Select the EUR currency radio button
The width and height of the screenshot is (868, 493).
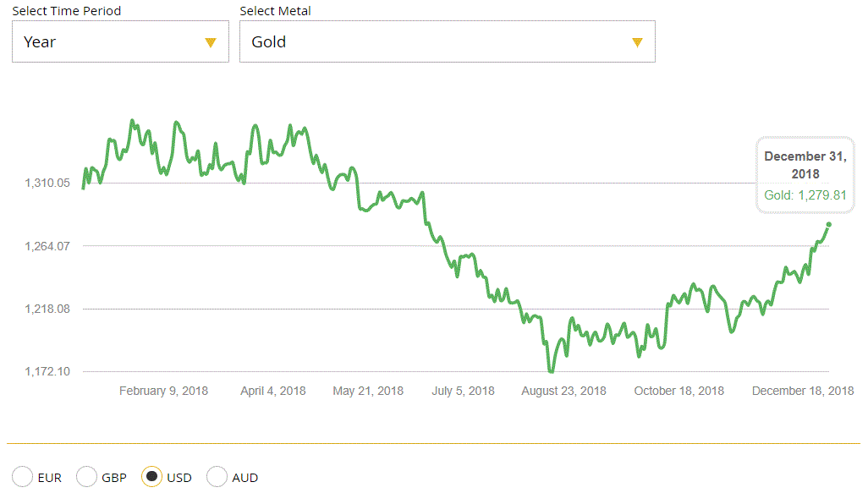click(x=23, y=477)
